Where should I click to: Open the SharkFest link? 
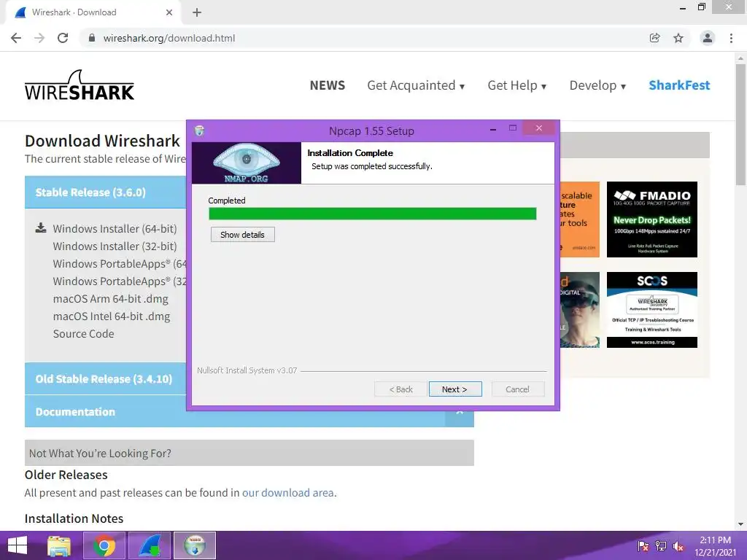(679, 85)
